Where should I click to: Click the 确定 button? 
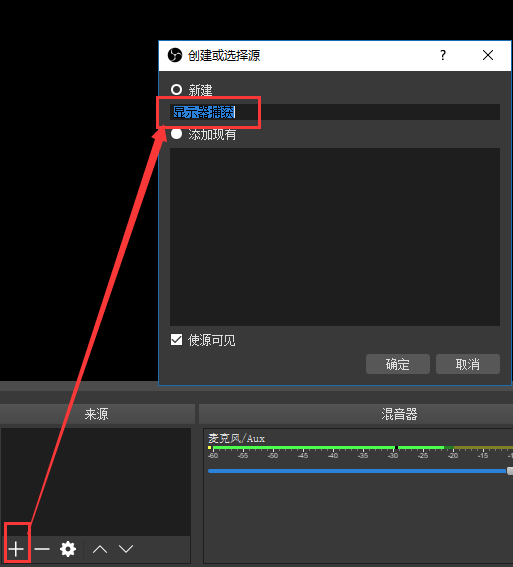click(398, 364)
